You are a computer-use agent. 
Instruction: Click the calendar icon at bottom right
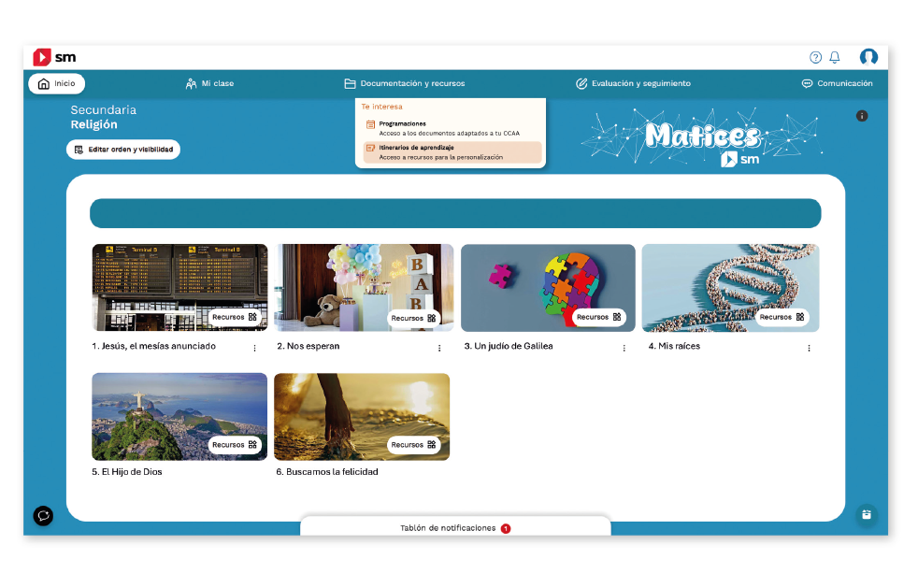pos(867,514)
